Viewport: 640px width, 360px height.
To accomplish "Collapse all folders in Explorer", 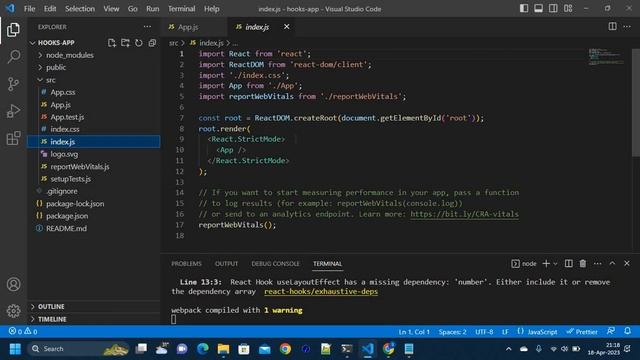I will (152, 43).
